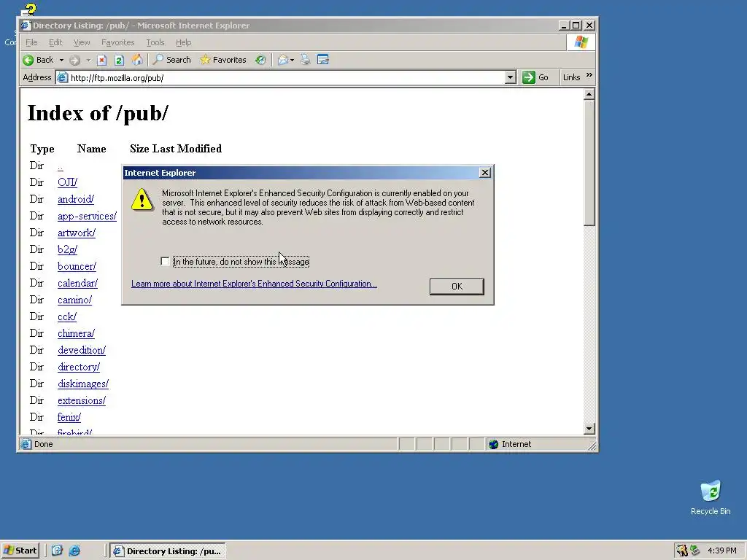Open the bouncer/ directory link
Screen dimensions: 747x560
(x=77, y=266)
